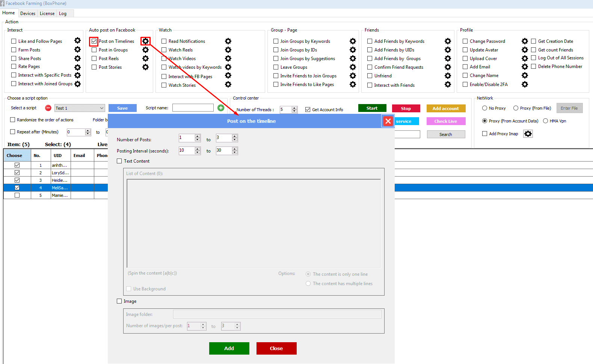
Task: Open settings gear for Enable/Disable 2FA
Action: pos(525,84)
